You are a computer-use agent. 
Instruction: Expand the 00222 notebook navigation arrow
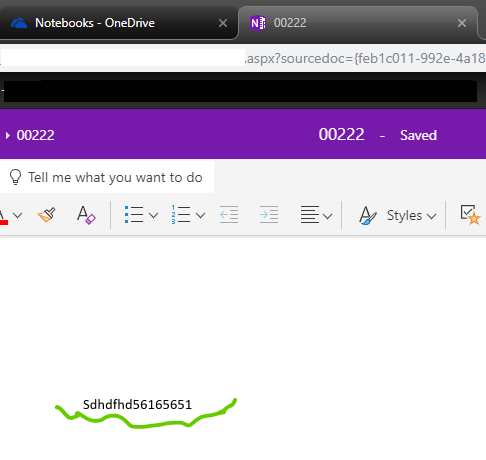pos(8,135)
